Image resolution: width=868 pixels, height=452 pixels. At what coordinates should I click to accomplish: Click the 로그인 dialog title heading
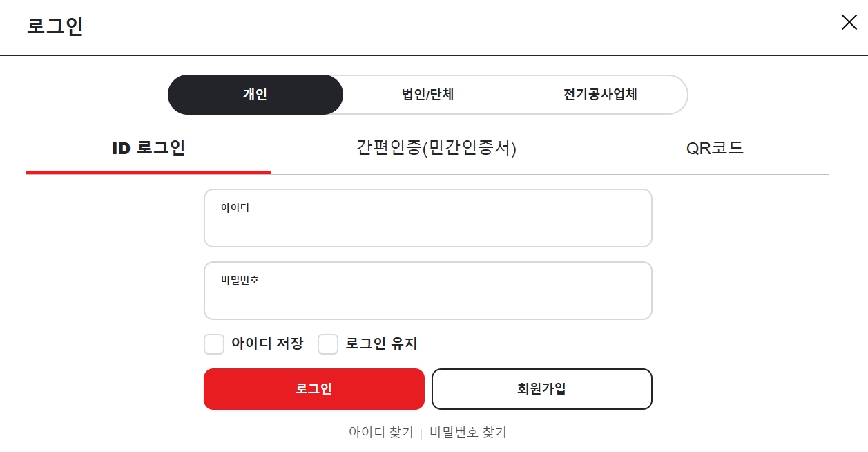click(x=55, y=26)
